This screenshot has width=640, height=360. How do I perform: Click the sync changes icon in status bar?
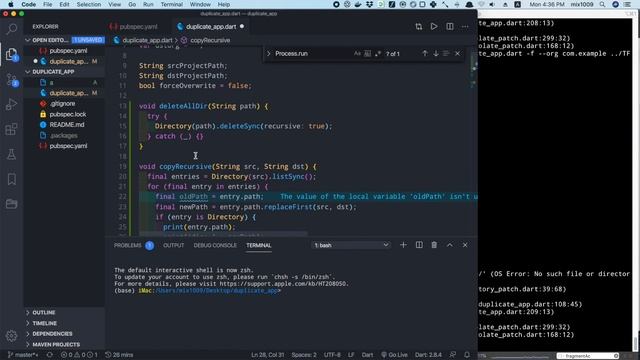[x=49, y=355]
